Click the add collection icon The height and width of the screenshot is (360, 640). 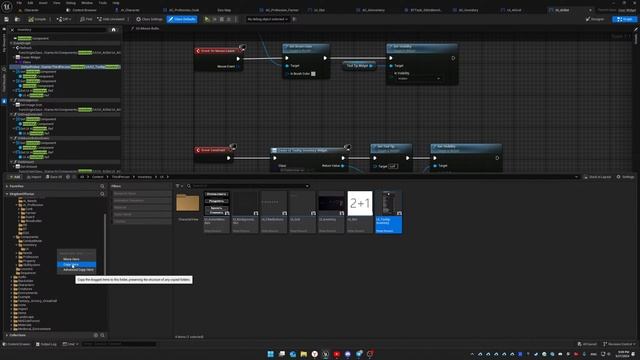coord(96,336)
